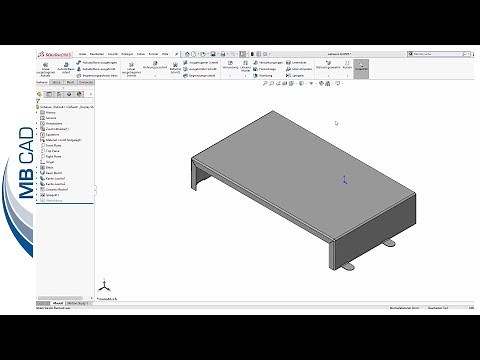Screen dimensions: 480x360
Task: Switch to the Skizze ribbon tab
Action: [x=56, y=82]
